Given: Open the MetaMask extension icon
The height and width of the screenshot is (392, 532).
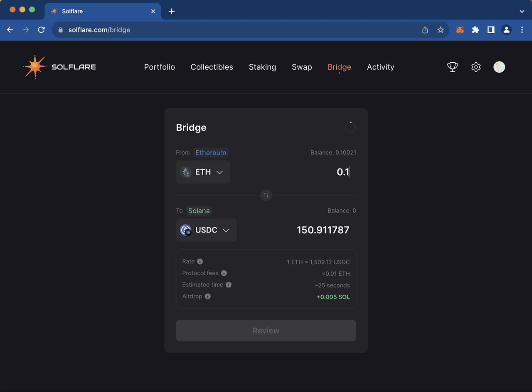Looking at the screenshot, I should 460,30.
